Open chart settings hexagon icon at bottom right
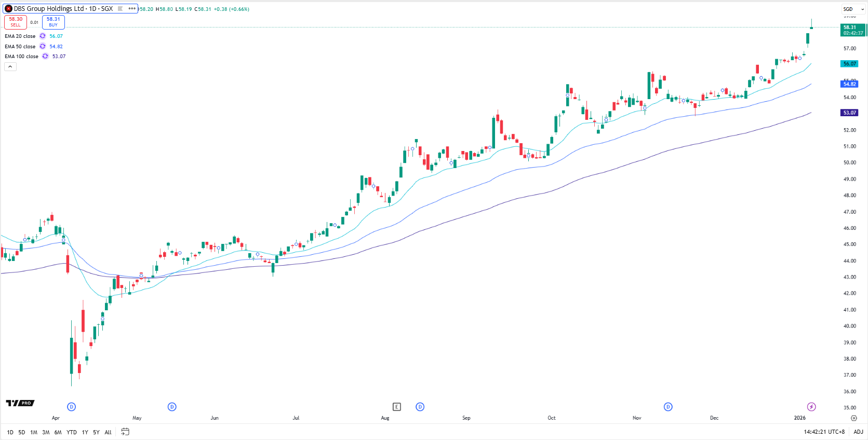Viewport: 868px width, 440px height. (x=854, y=418)
